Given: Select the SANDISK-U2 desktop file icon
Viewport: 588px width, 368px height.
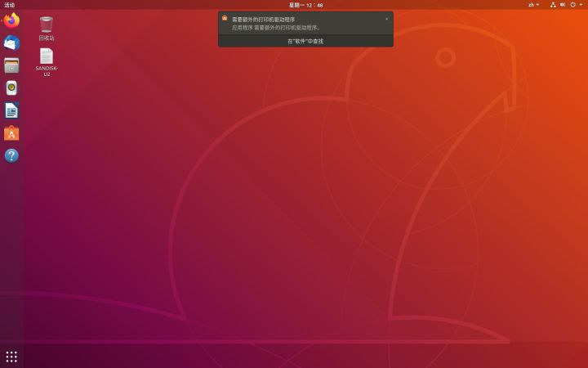Looking at the screenshot, I should [x=47, y=62].
